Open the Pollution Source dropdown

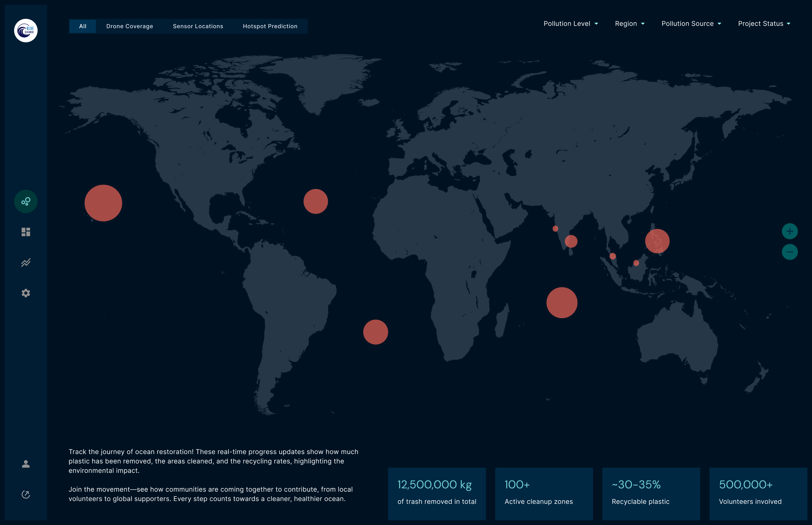pyautogui.click(x=691, y=24)
